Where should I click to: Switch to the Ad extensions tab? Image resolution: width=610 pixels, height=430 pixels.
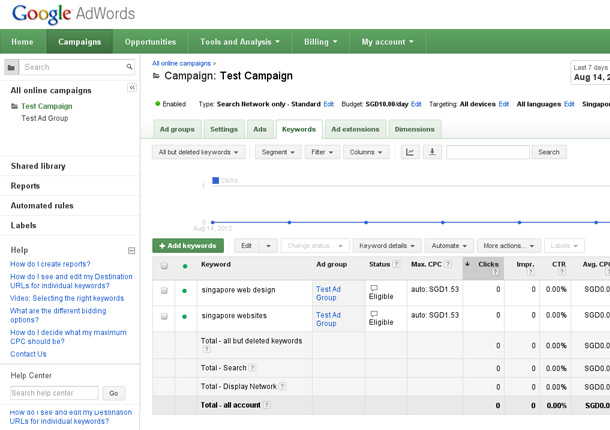pyautogui.click(x=355, y=129)
